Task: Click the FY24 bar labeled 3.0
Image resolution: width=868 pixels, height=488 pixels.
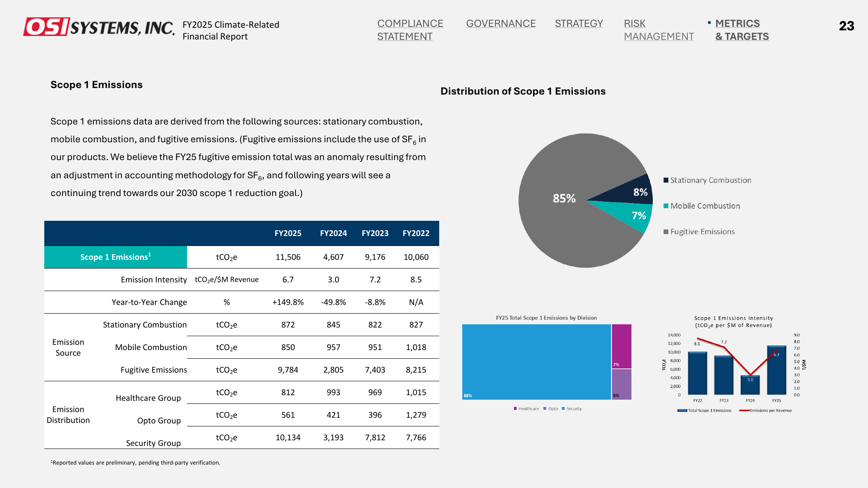Action: pyautogui.click(x=750, y=385)
